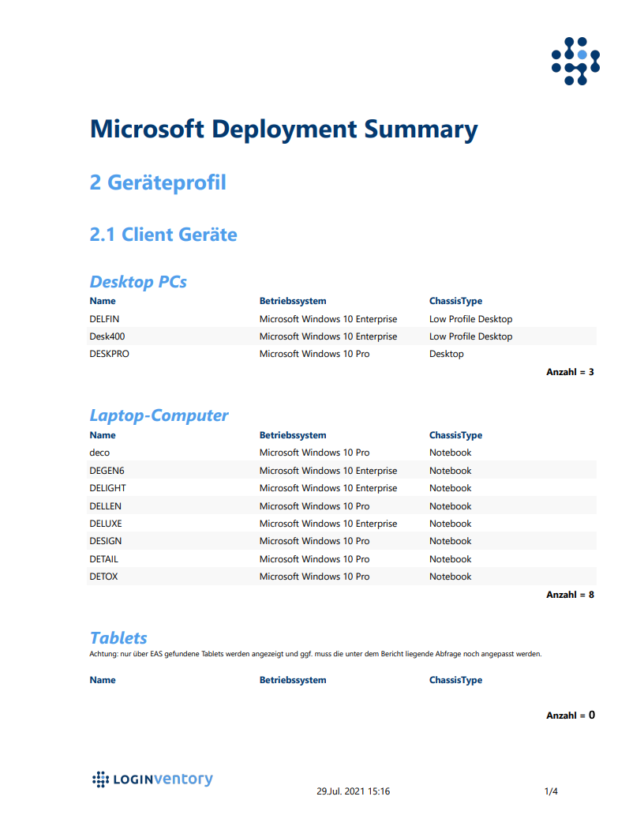The image size is (644, 834).
Task: Click the Notebook cell in the DETOX row
Action: [x=450, y=577]
